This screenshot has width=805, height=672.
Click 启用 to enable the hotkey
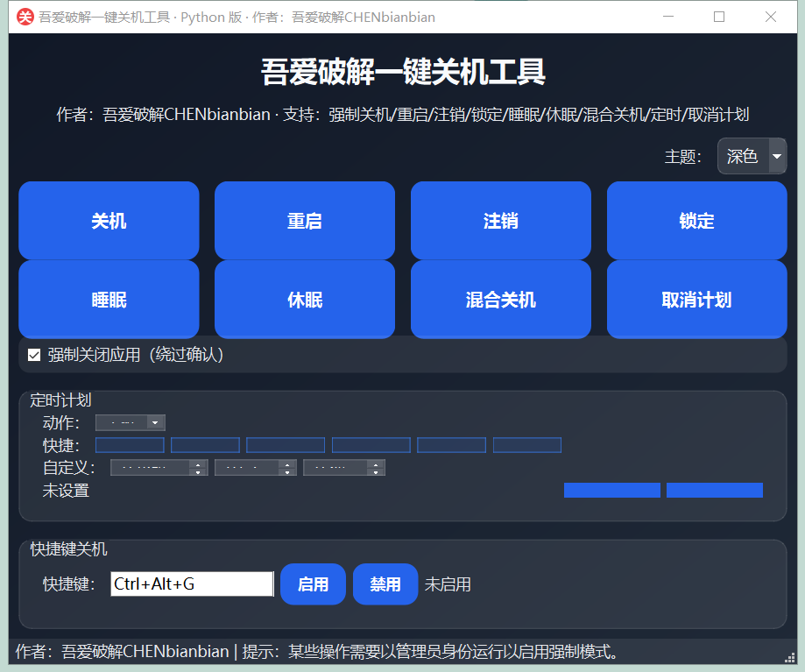[x=313, y=584]
